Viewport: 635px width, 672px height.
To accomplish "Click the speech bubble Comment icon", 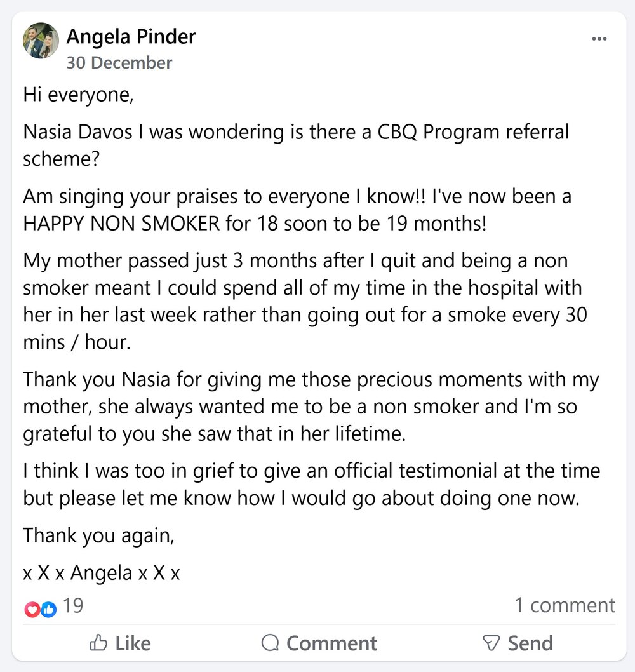I will (271, 643).
